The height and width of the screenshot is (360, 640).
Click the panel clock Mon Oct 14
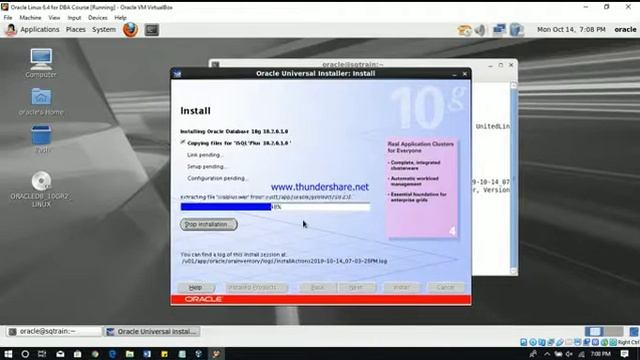coord(571,29)
